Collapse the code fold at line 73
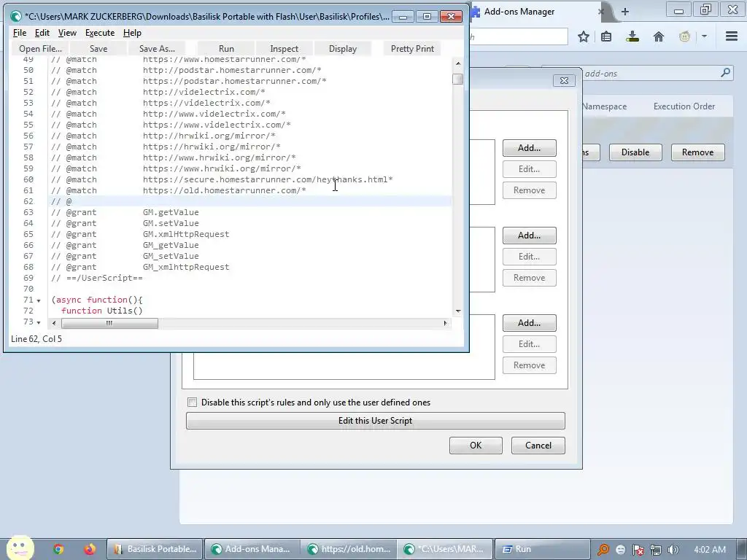The width and height of the screenshot is (747, 560). click(39, 322)
